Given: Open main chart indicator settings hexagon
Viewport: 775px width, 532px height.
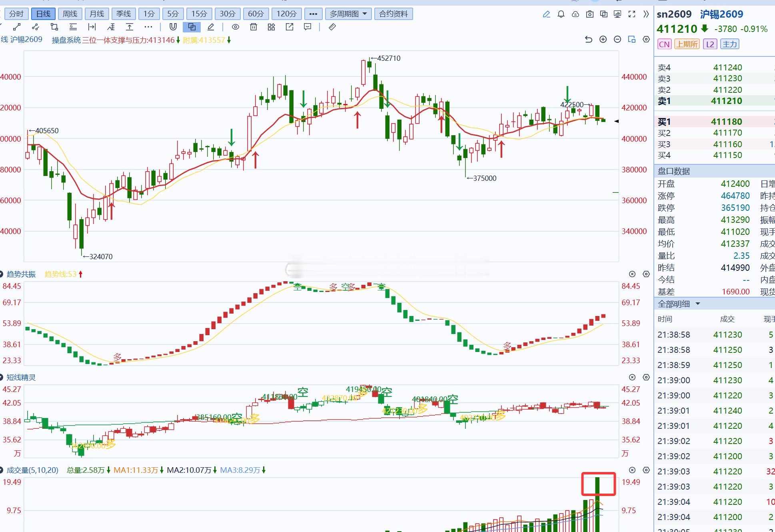Looking at the screenshot, I should coord(646,39).
